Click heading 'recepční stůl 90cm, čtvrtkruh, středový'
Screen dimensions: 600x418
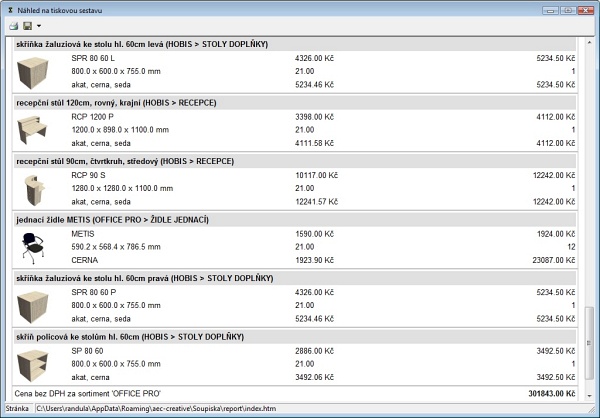click(x=87, y=162)
